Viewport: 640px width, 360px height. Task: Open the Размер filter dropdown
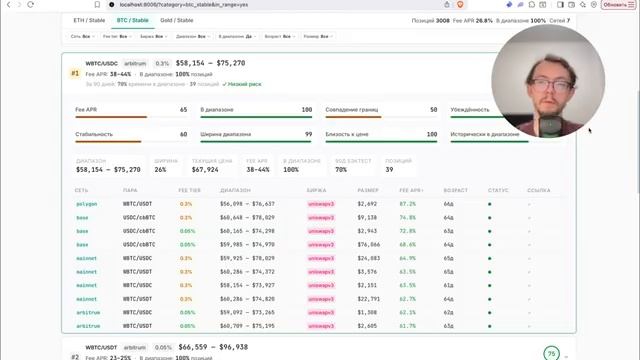(x=318, y=36)
